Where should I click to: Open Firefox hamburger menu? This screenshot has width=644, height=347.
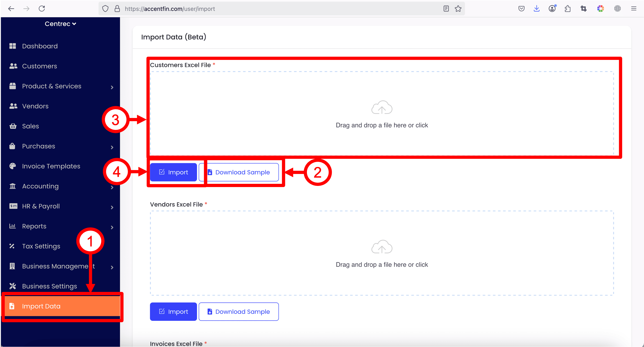coord(633,9)
